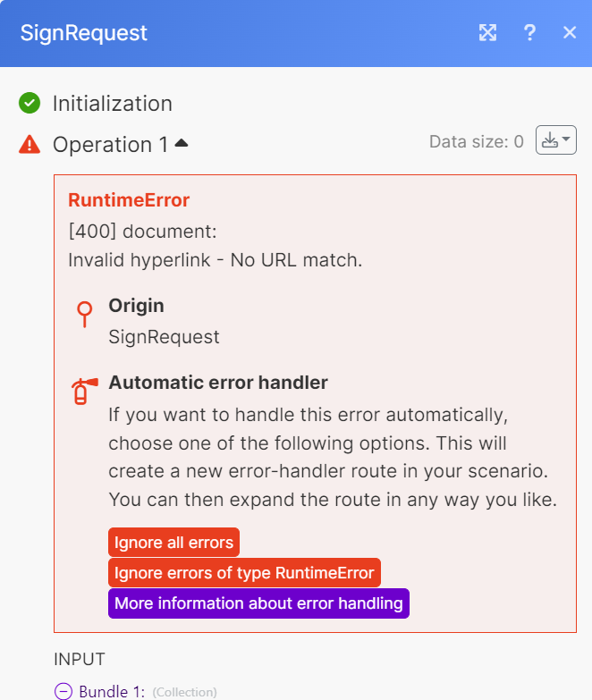Click the RuntimeError heading text

pos(129,200)
